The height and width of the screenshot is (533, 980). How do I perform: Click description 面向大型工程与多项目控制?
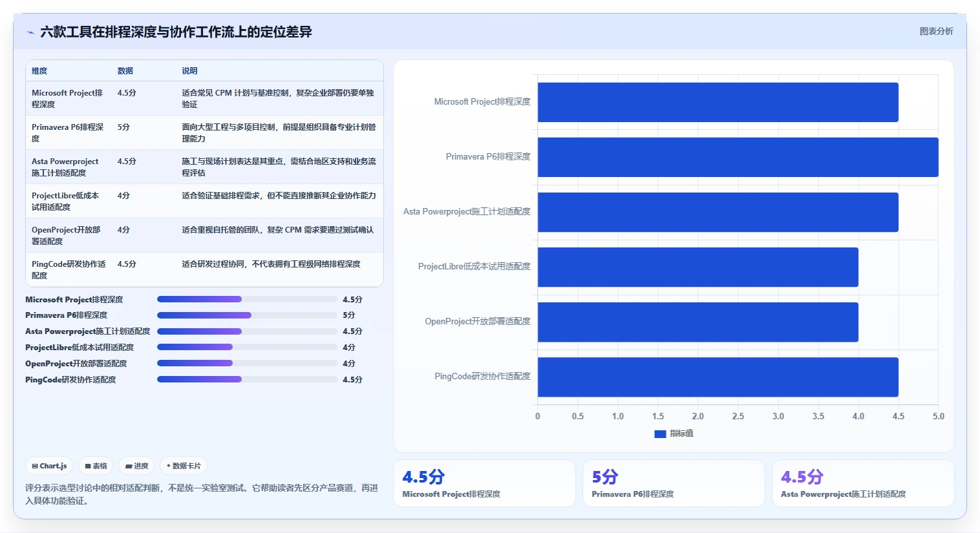point(279,133)
